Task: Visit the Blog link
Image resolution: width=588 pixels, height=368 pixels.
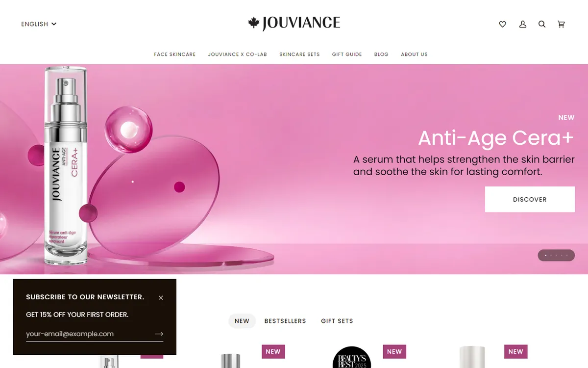Action: [x=381, y=54]
